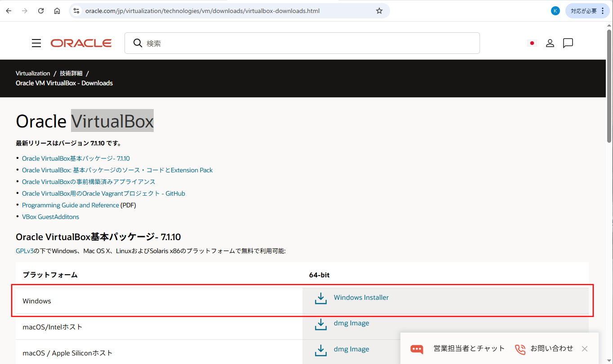Click the Windows Installer download icon
The width and height of the screenshot is (613, 364).
point(321,298)
